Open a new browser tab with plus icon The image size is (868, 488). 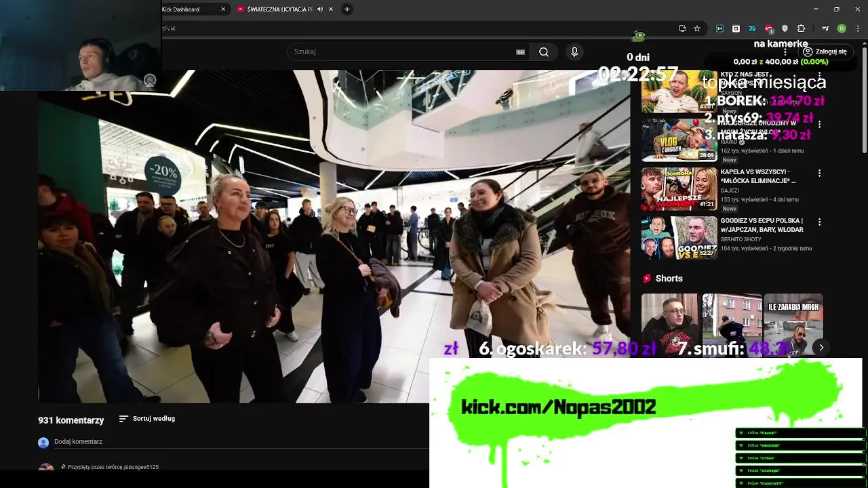click(x=347, y=9)
